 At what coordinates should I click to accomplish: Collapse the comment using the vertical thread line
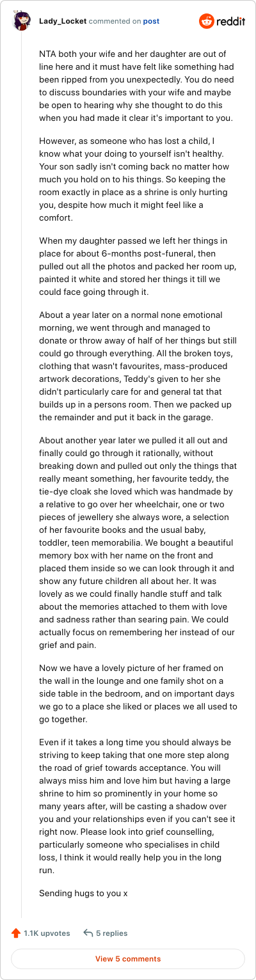click(21, 476)
